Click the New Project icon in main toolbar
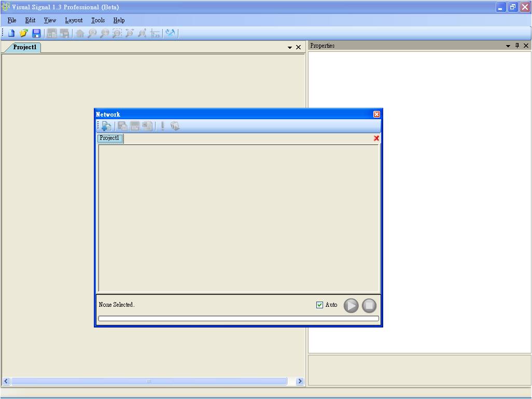The height and width of the screenshot is (399, 532). (x=11, y=33)
